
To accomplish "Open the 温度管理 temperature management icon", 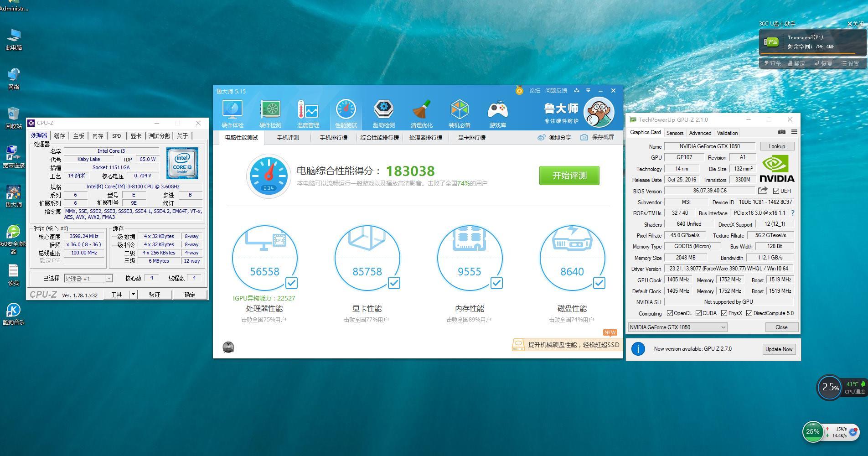I will click(x=308, y=114).
